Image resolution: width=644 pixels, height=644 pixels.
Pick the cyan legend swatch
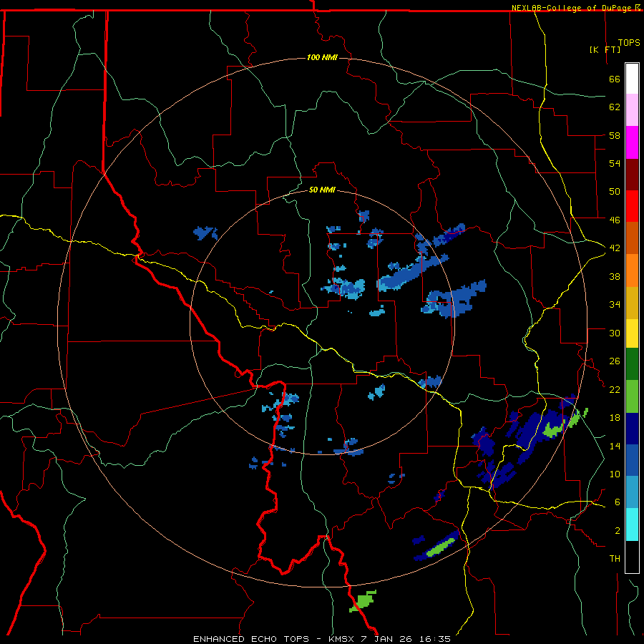pos(632,525)
